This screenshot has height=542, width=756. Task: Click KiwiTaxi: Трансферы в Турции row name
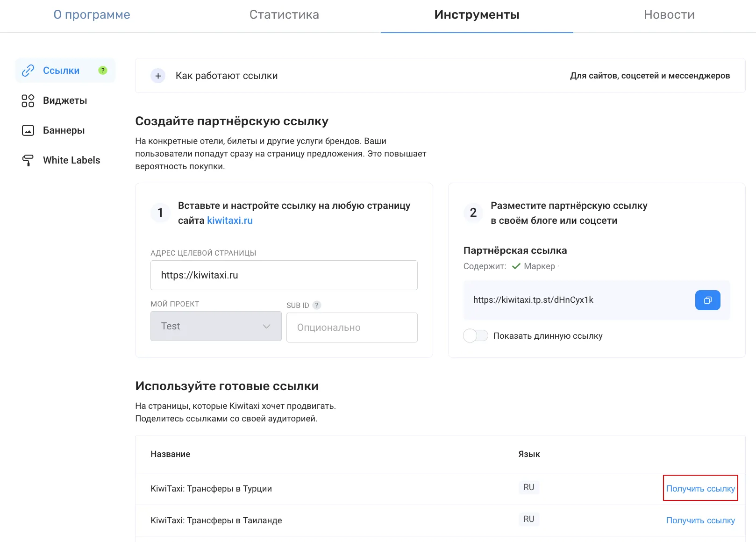[x=211, y=489]
